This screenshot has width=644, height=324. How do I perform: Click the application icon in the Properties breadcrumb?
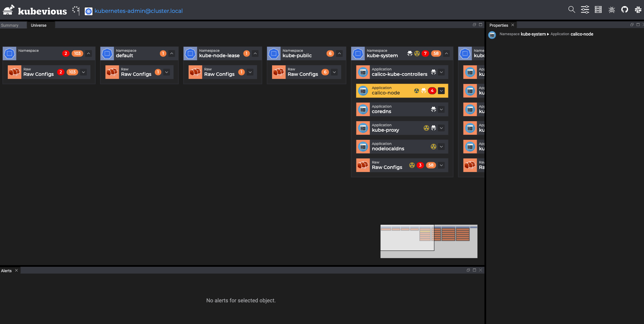coord(492,35)
